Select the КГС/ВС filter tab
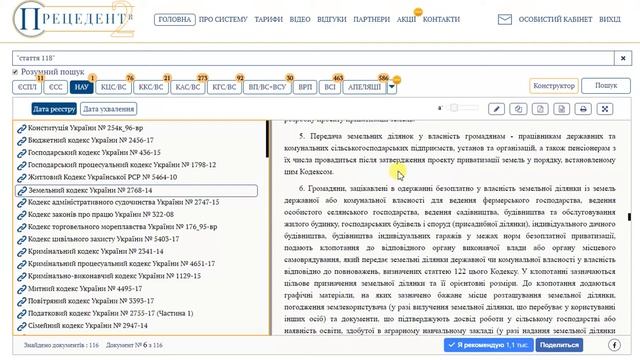Screen dimensions: 640x360 (x=224, y=87)
